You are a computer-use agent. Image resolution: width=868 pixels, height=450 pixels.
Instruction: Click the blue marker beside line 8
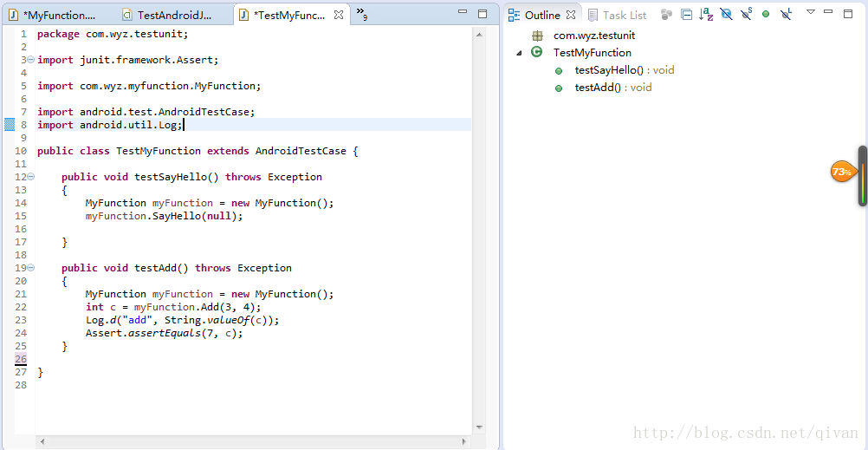click(10, 125)
